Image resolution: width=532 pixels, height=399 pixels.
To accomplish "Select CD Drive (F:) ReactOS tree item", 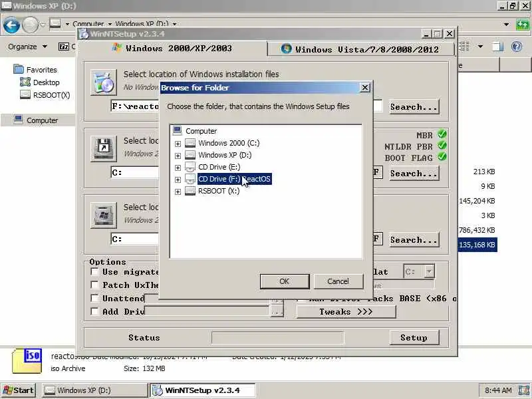I will click(x=235, y=179).
